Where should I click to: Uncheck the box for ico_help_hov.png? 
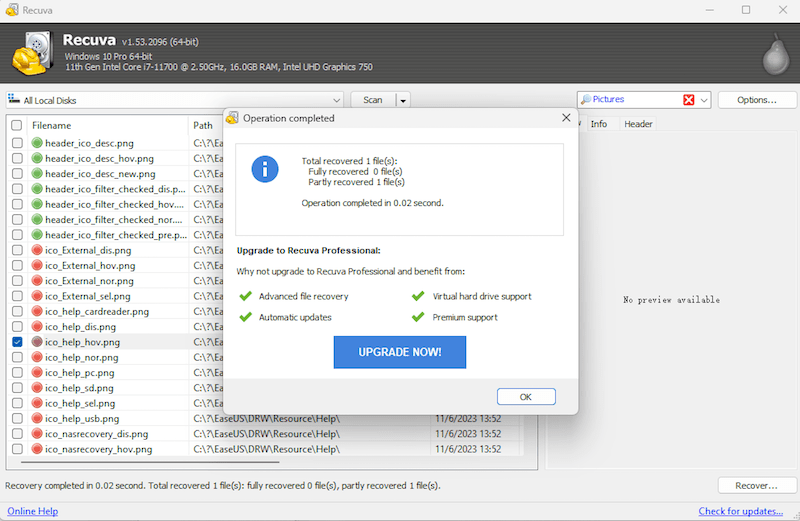tap(17, 342)
